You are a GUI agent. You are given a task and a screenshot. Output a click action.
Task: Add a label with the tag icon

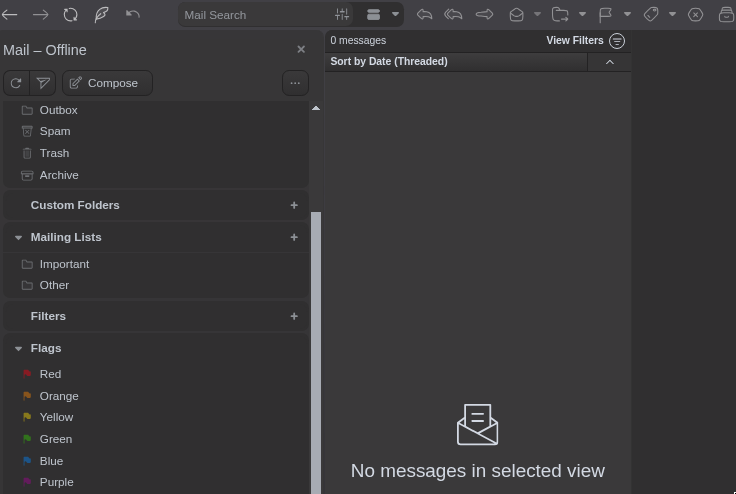point(651,15)
